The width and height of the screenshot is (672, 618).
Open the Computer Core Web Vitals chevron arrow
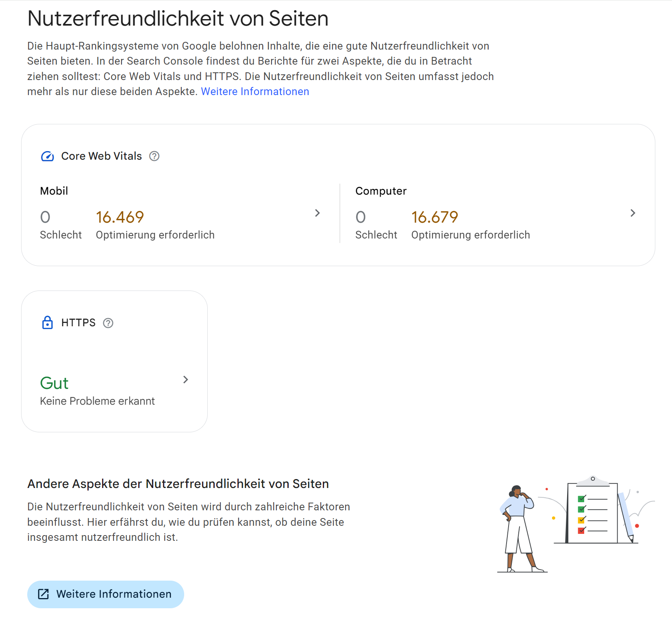[633, 213]
